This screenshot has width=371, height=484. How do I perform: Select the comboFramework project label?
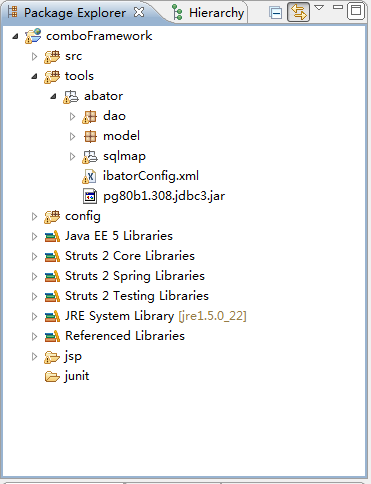point(99,36)
